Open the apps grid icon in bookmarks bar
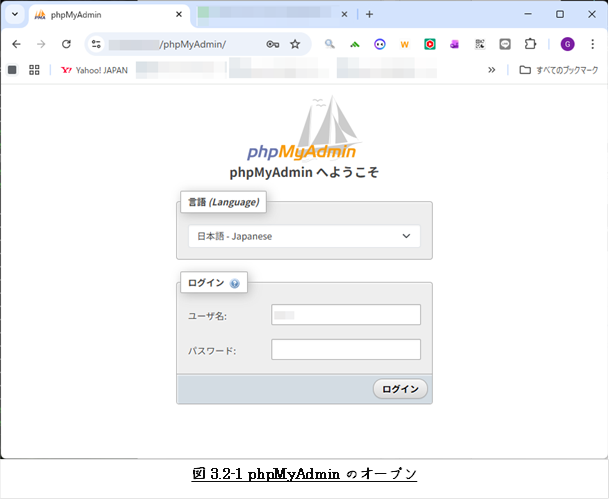The image size is (609, 499). 34,70
